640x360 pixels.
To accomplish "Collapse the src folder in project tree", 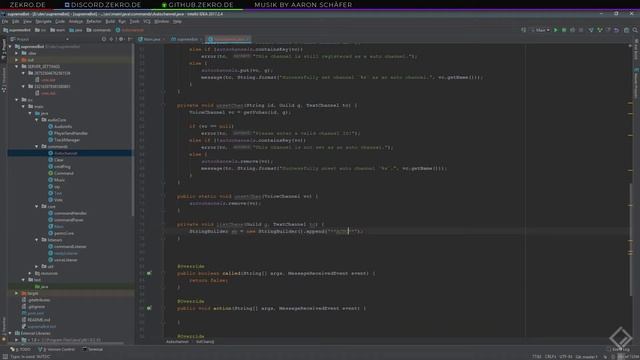I will point(17,100).
